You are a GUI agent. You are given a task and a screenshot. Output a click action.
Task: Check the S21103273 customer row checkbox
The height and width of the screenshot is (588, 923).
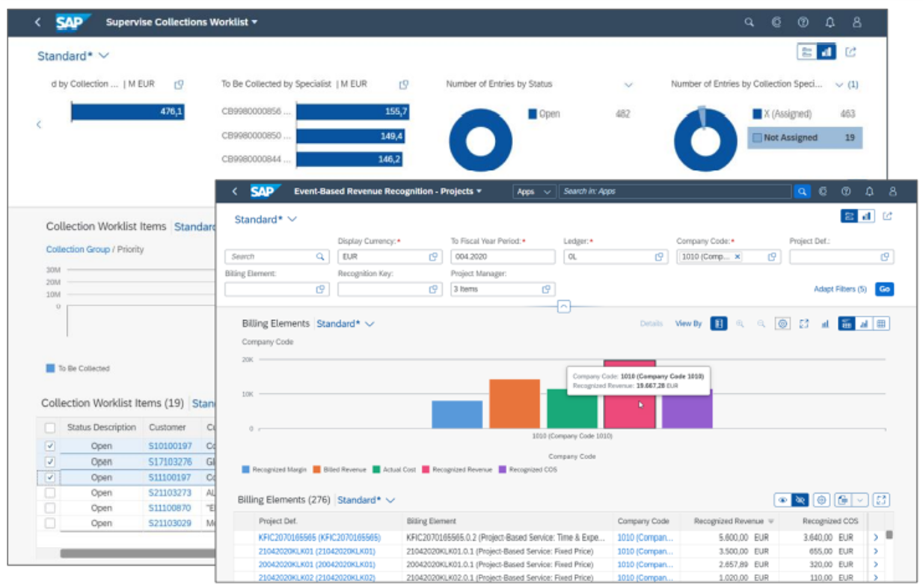(50, 493)
